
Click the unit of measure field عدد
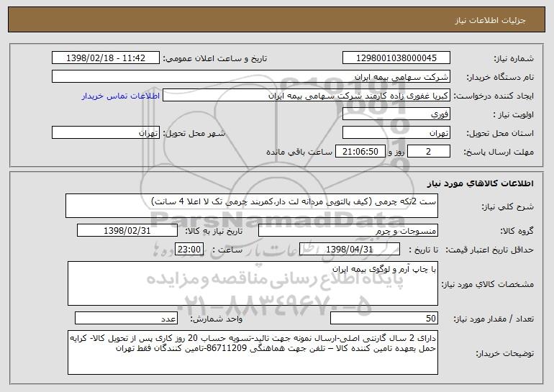(x=126, y=318)
